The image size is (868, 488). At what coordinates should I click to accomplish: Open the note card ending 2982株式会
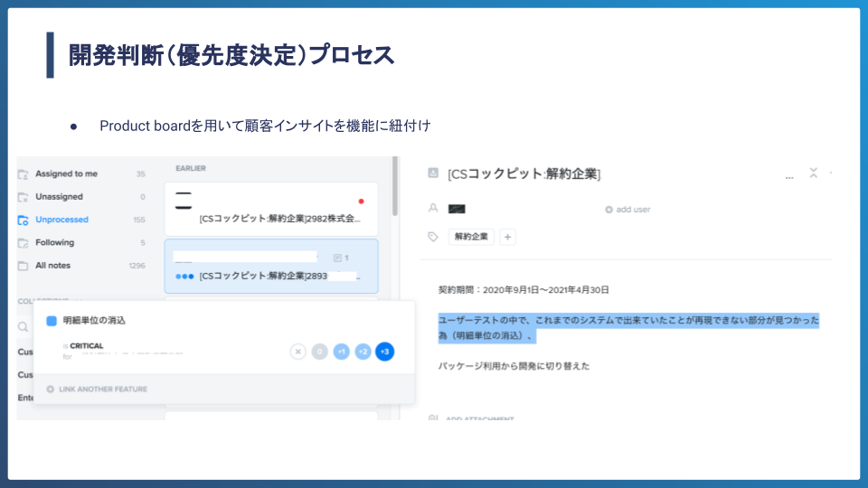pos(271,209)
